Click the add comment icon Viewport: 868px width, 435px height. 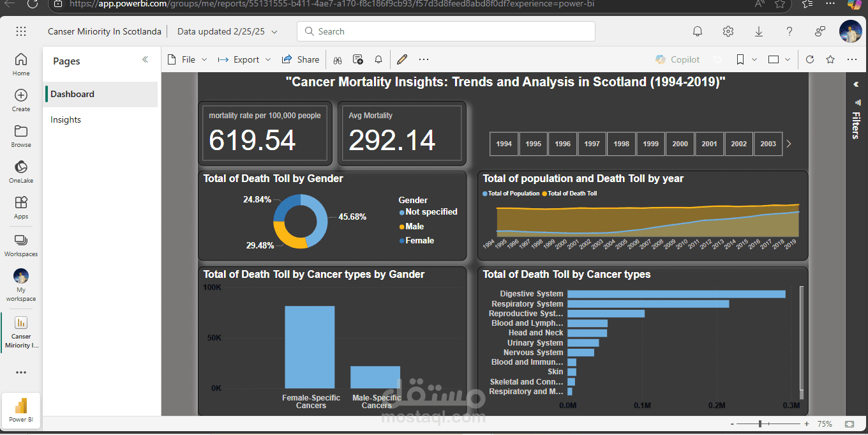point(358,59)
